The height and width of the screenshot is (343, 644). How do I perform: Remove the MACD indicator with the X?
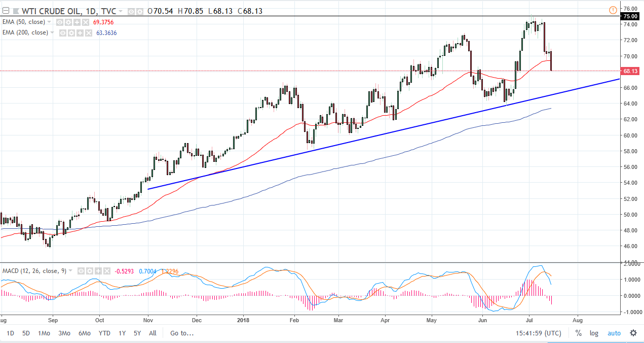(107, 271)
